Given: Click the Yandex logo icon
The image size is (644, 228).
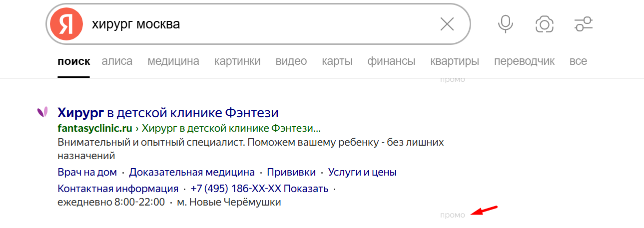Looking at the screenshot, I should 66,24.
